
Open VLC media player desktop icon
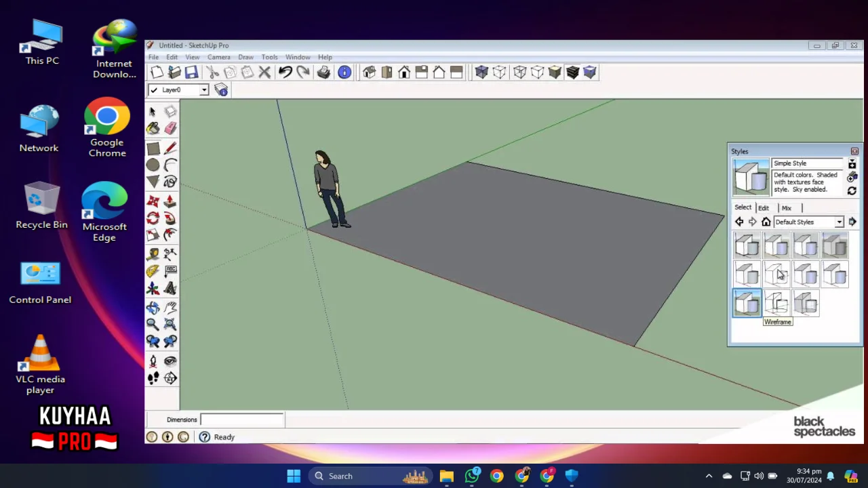point(41,365)
